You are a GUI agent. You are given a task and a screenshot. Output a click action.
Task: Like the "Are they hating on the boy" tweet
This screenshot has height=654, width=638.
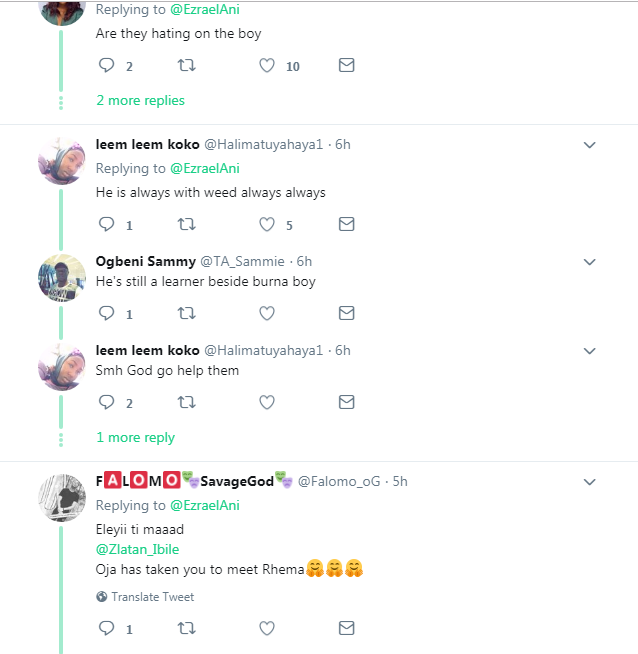click(267, 66)
